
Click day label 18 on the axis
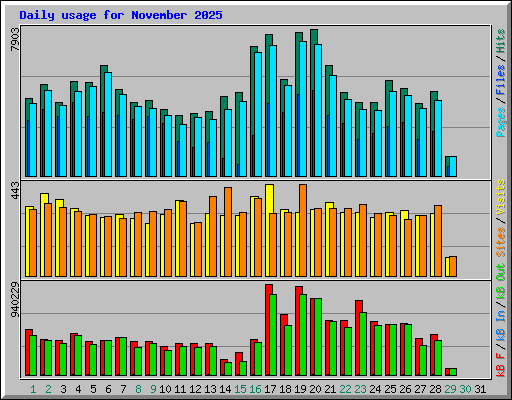coord(285,389)
